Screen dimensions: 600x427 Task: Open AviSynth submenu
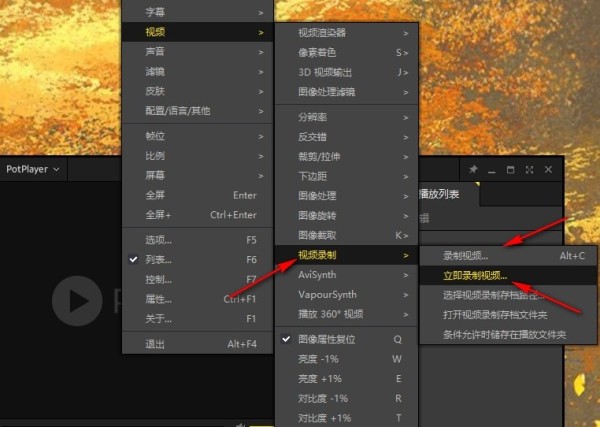pyautogui.click(x=346, y=275)
